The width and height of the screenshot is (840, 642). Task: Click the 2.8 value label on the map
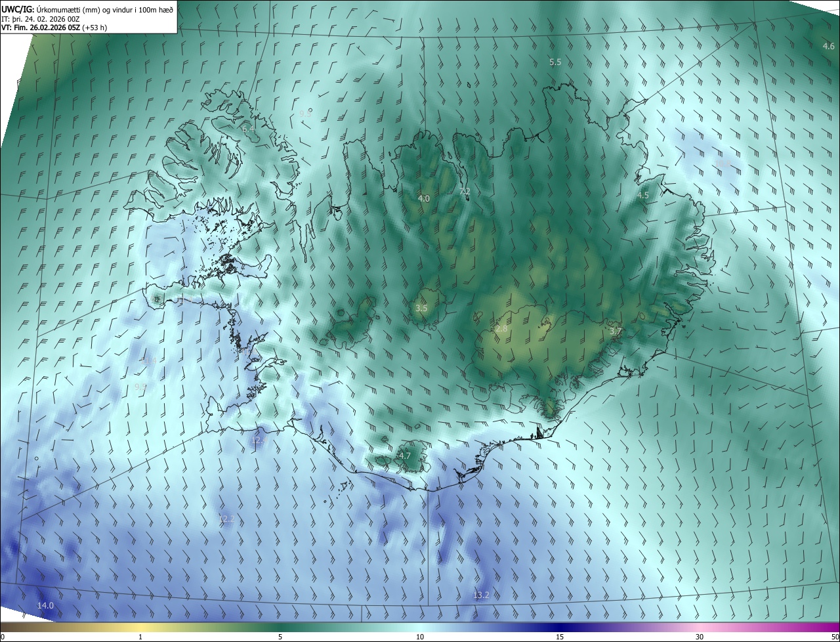point(501,328)
